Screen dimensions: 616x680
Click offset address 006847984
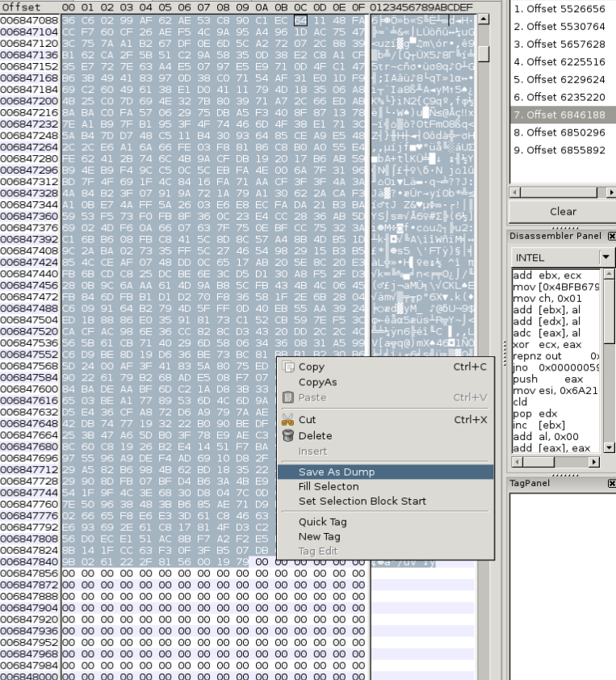[29, 665]
